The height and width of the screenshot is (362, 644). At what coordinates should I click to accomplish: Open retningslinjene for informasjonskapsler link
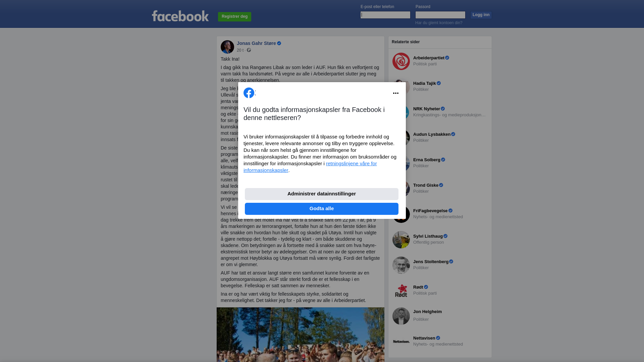310,167
